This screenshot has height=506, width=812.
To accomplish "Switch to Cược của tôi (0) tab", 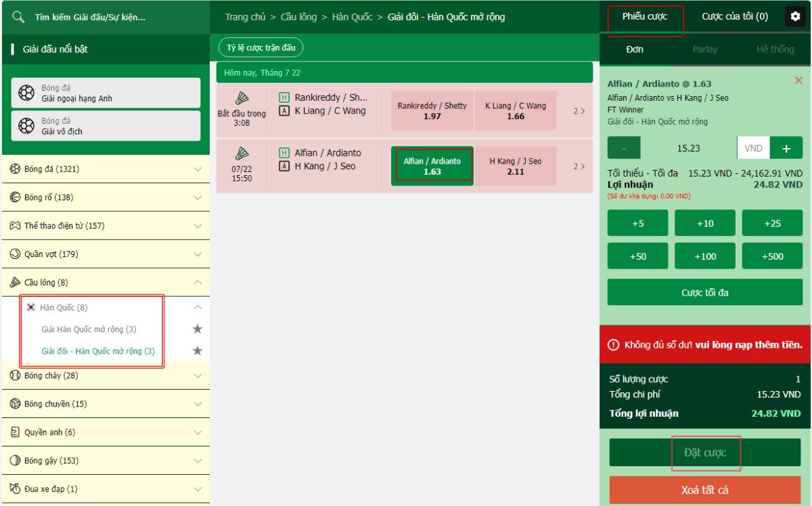I will [734, 17].
